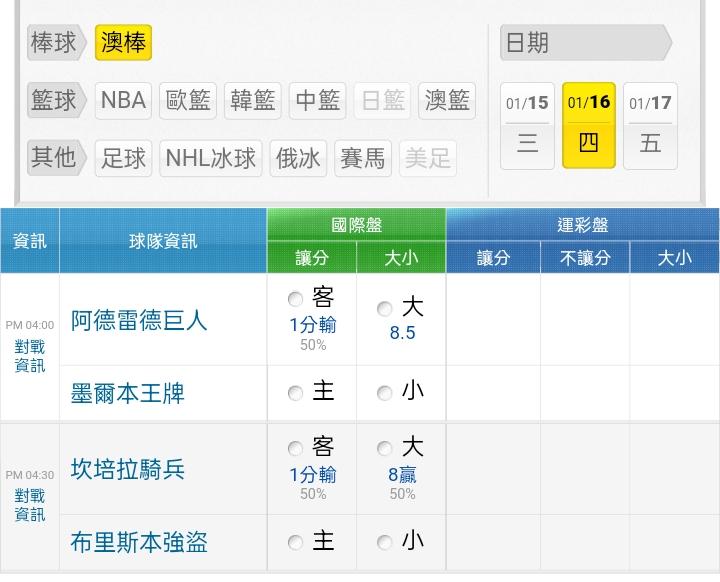Open the 賽馬 horse racing category
This screenshot has width=720, height=582.
[362, 158]
